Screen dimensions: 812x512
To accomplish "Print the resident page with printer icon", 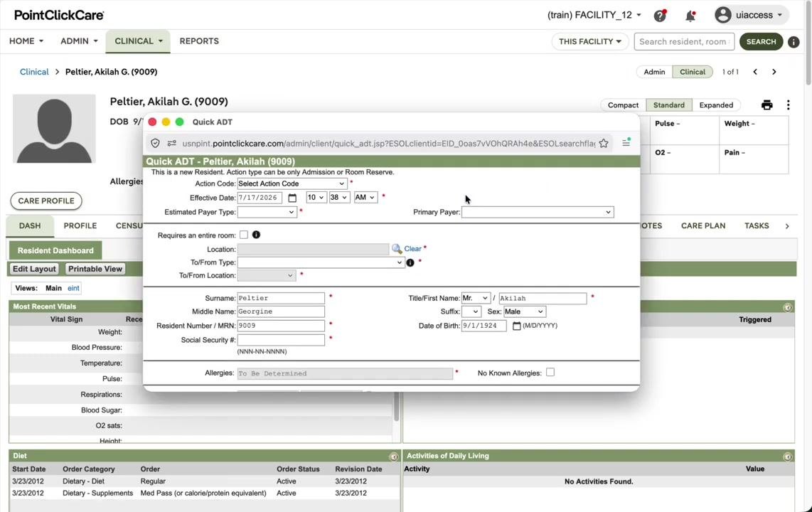I will [767, 105].
